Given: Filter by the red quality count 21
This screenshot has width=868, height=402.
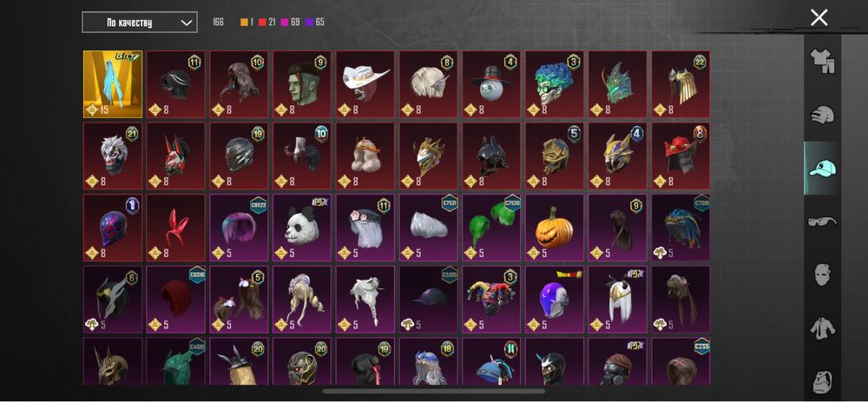Looking at the screenshot, I should point(267,23).
